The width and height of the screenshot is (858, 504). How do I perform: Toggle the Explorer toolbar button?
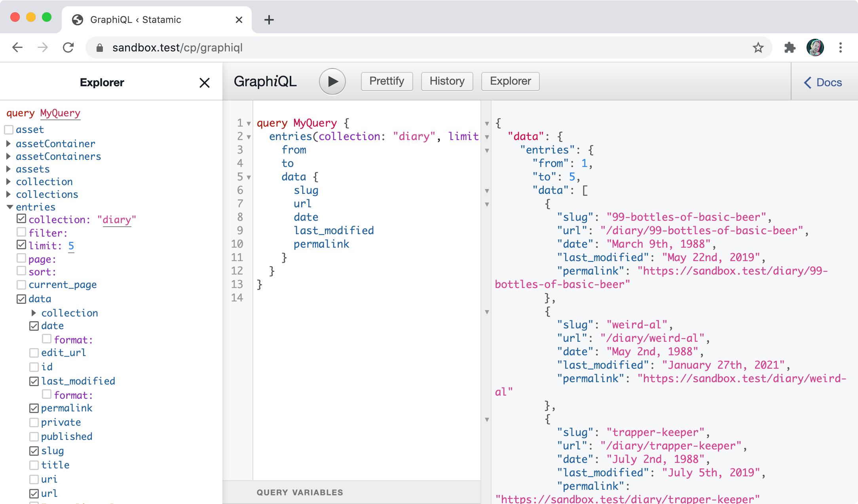[x=510, y=81]
